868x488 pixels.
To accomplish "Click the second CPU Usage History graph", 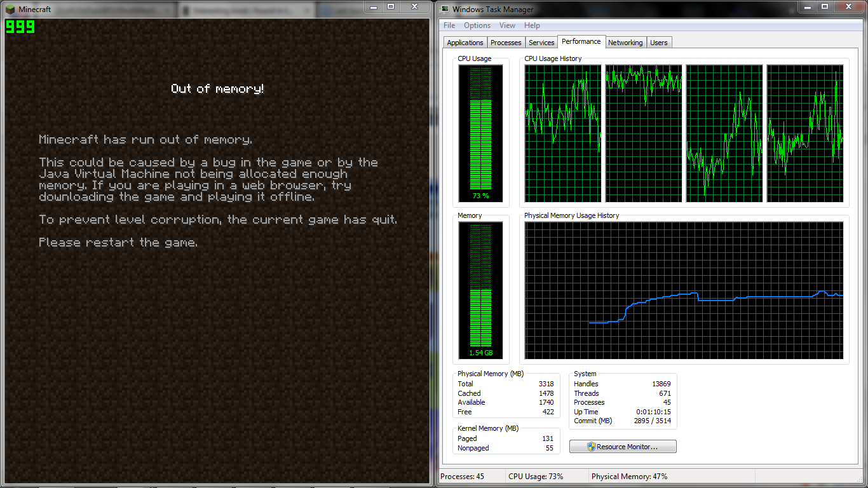I will 643,133.
